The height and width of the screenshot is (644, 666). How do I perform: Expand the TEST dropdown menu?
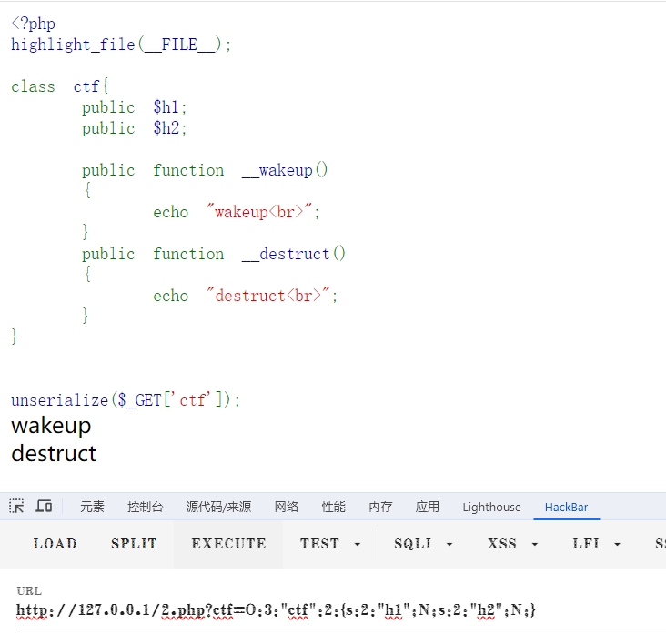[x=330, y=544]
